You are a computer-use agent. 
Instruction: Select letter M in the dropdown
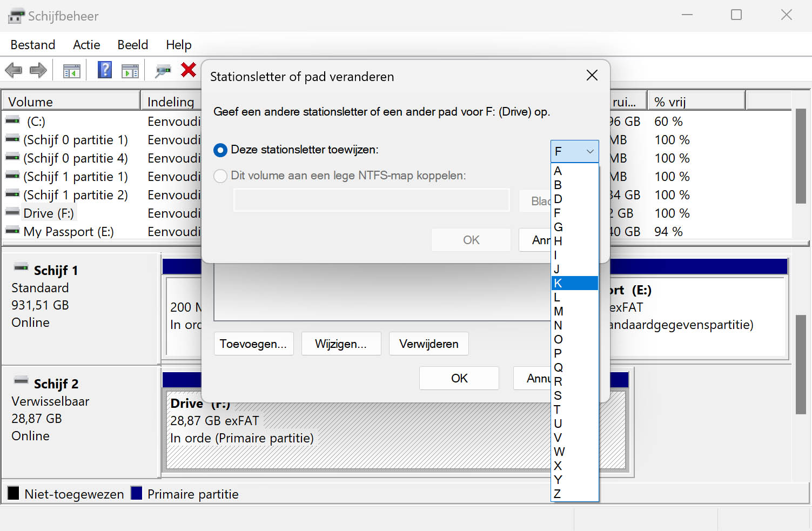click(574, 311)
